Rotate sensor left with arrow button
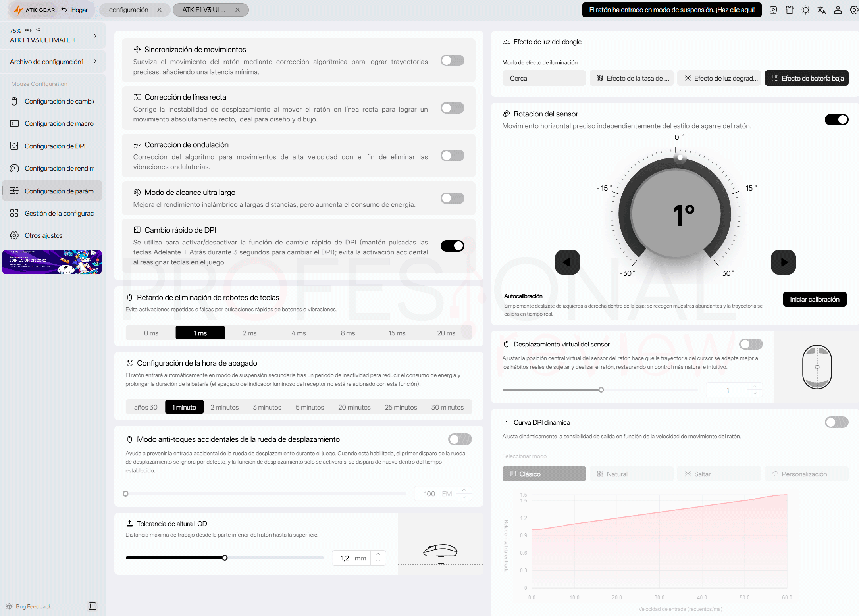This screenshot has width=859, height=616. [567, 262]
